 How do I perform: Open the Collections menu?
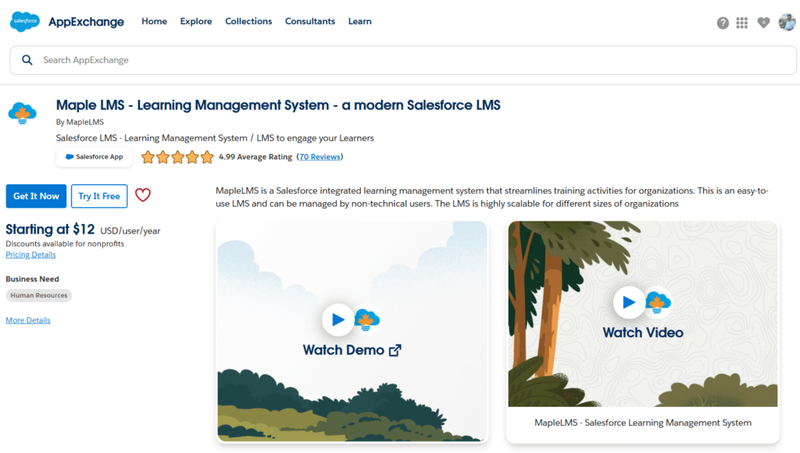(248, 21)
